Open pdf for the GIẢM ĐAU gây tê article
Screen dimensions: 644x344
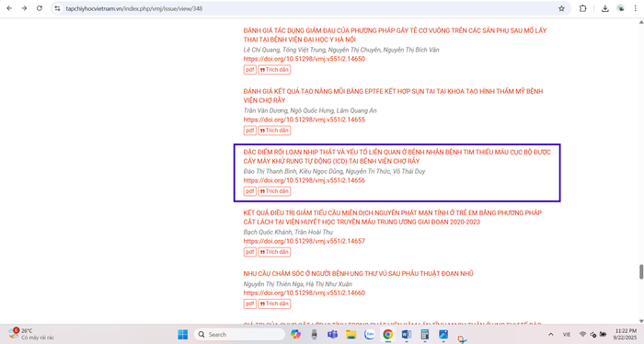click(249, 70)
